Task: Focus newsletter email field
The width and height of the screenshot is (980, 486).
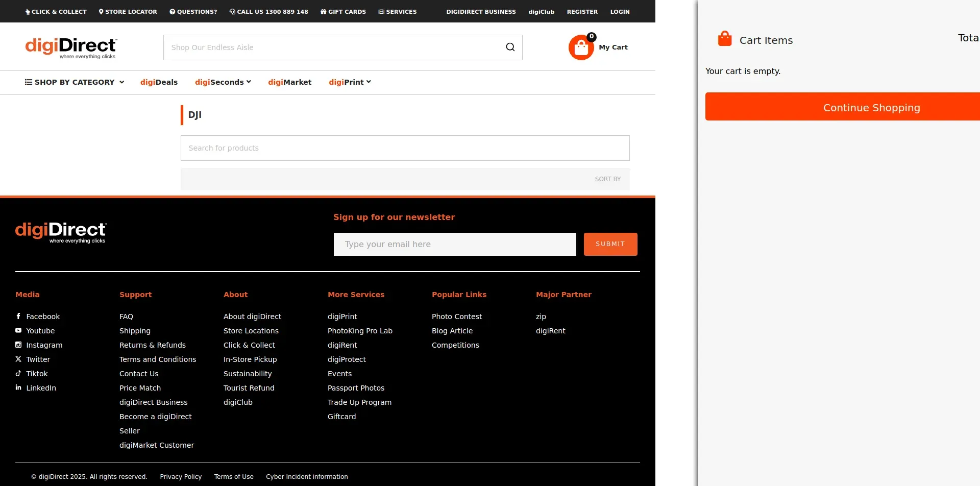Action: click(455, 244)
